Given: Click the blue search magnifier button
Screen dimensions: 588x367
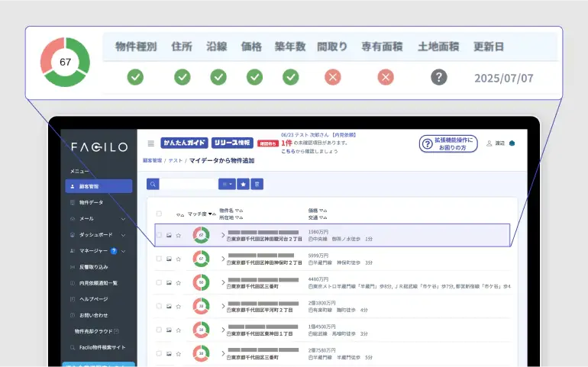Looking at the screenshot, I should (x=153, y=184).
